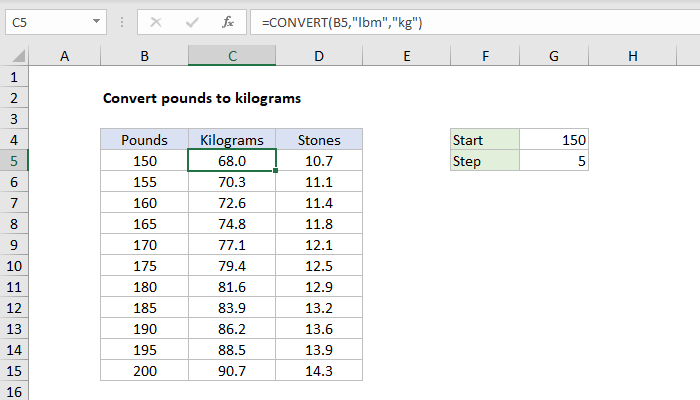The image size is (700, 400).
Task: Click the cancel (X) formula bar icon
Action: (155, 21)
